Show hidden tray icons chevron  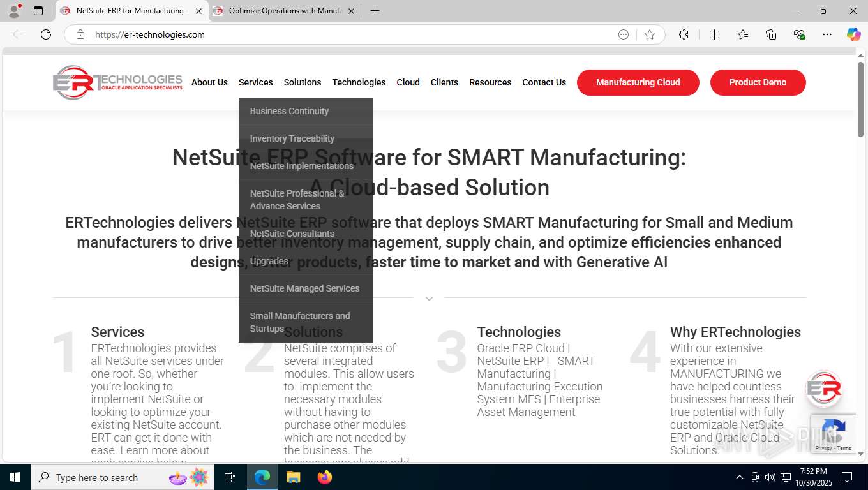click(739, 477)
